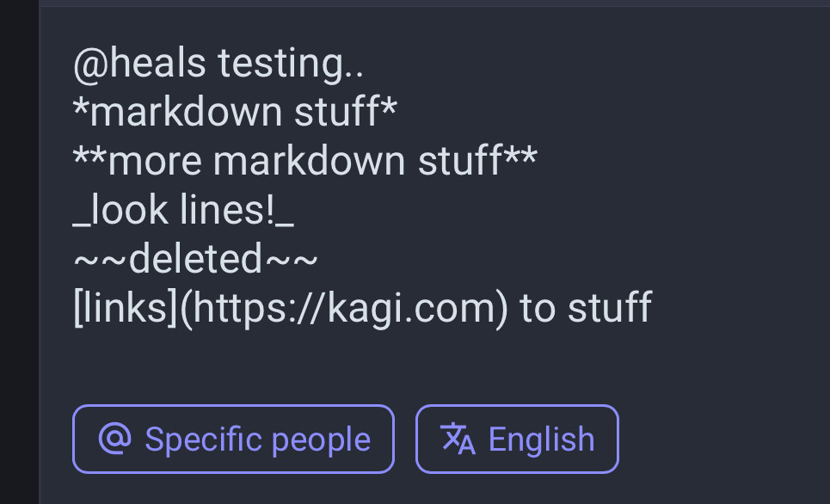Place cursor in the "~~deleted~~" text

tap(195, 259)
